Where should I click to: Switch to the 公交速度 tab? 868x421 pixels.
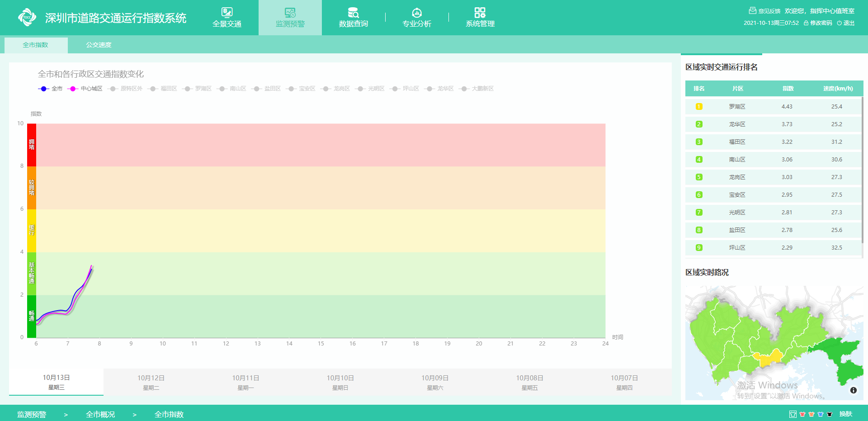(x=99, y=45)
